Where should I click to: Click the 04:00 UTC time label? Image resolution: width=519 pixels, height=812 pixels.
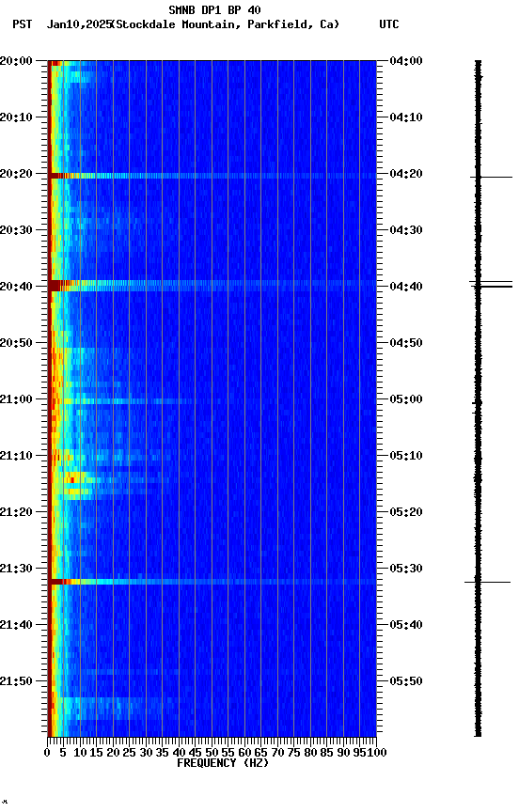click(406, 61)
